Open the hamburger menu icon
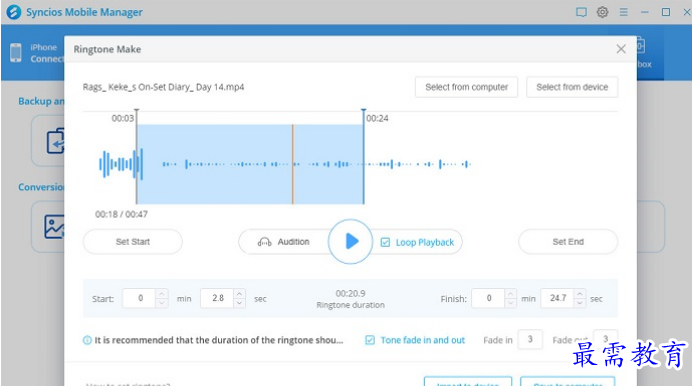694x386 pixels. click(x=624, y=12)
